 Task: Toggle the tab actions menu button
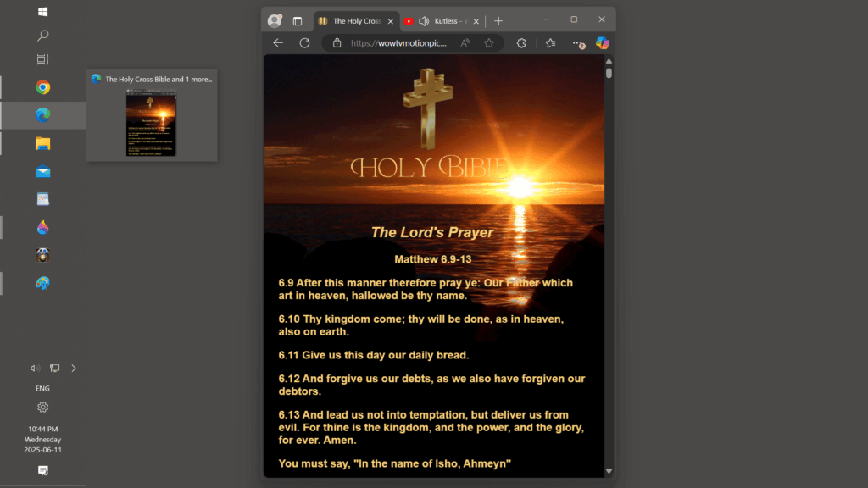(x=298, y=20)
